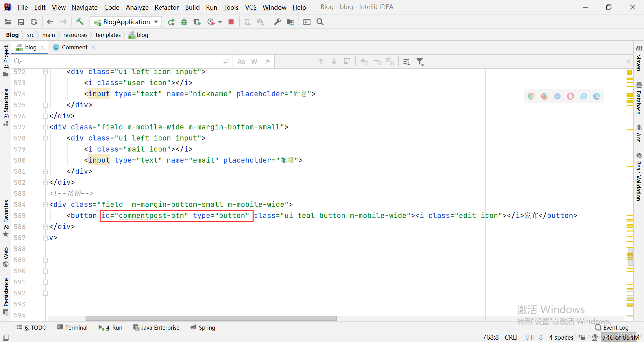Open project structure folder icon

(x=290, y=22)
